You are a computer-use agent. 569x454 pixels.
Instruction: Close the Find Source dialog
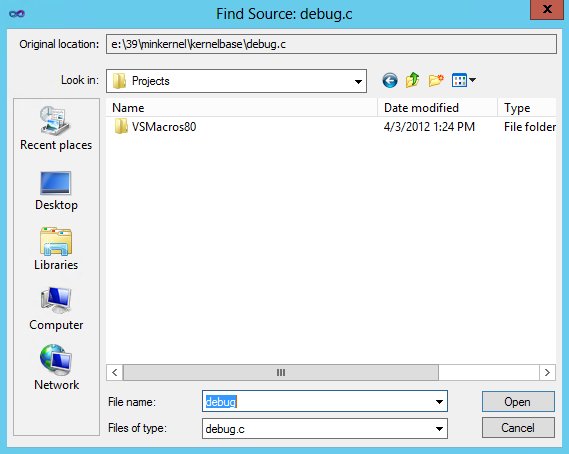547,9
